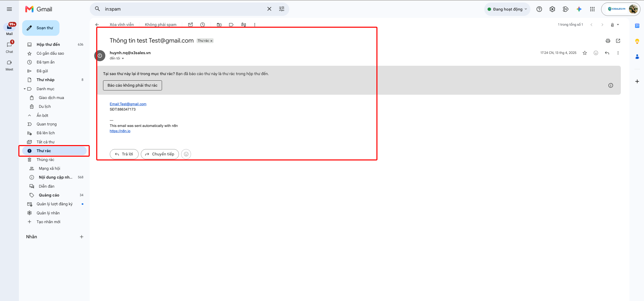Open 'Thư nháp' drafts folder
Image resolution: width=644 pixels, height=301 pixels.
pyautogui.click(x=54, y=80)
